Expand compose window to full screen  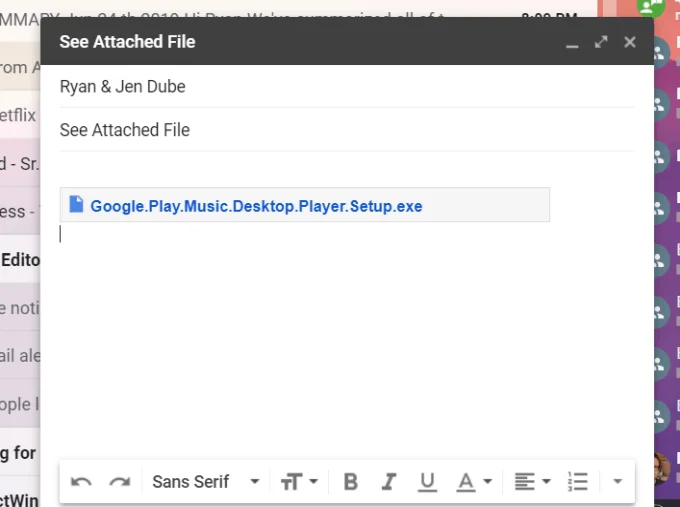tap(601, 42)
